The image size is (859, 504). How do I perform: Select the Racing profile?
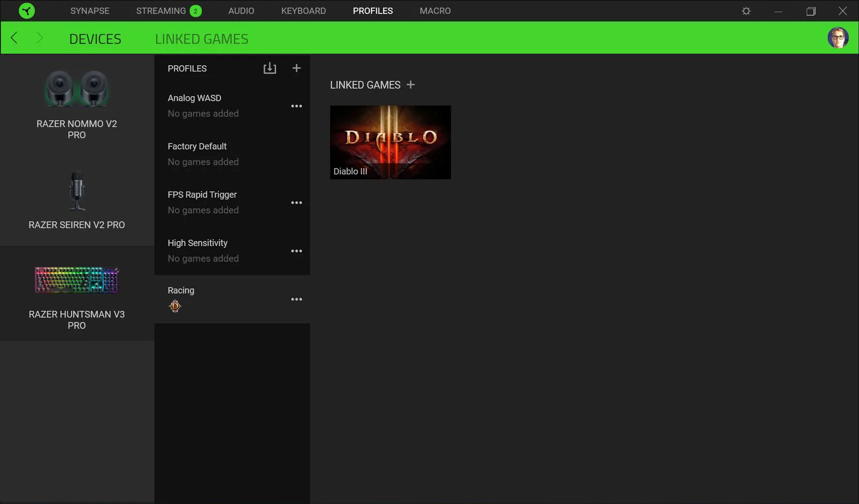click(x=232, y=299)
